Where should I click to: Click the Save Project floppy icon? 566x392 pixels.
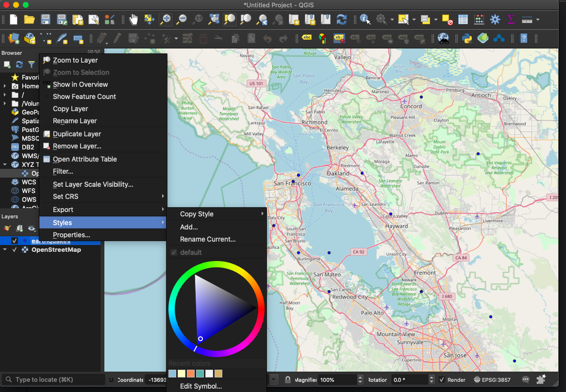click(46, 19)
